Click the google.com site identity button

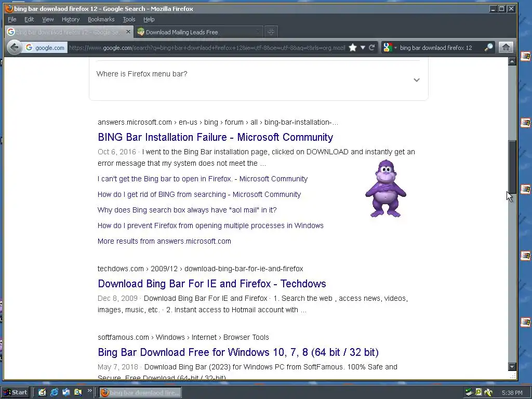[x=45, y=48]
